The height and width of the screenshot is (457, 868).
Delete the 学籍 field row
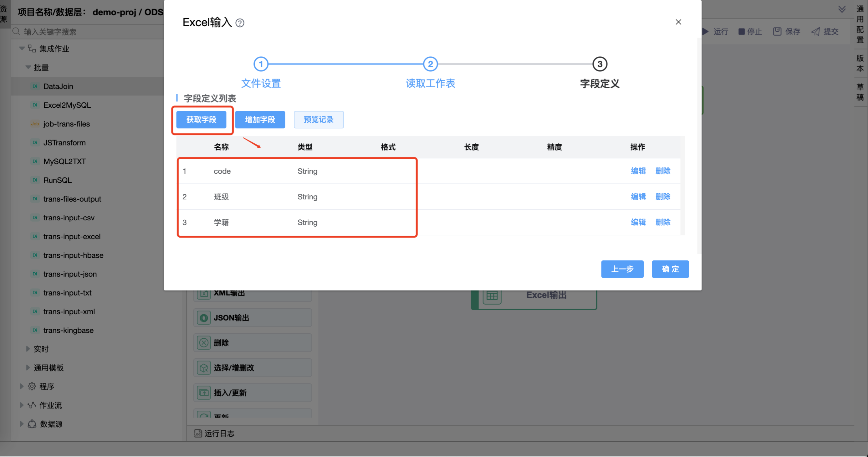pyautogui.click(x=662, y=222)
